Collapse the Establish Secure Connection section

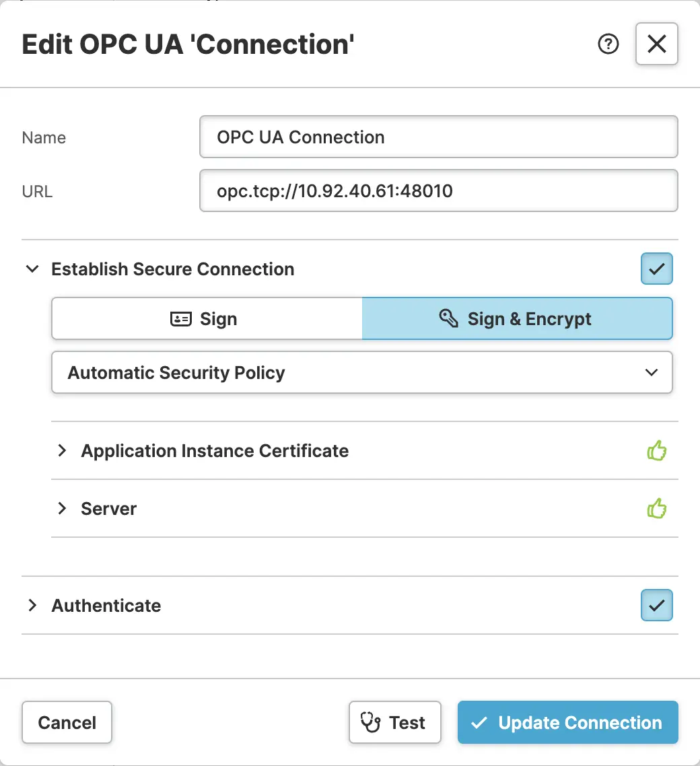click(32, 269)
